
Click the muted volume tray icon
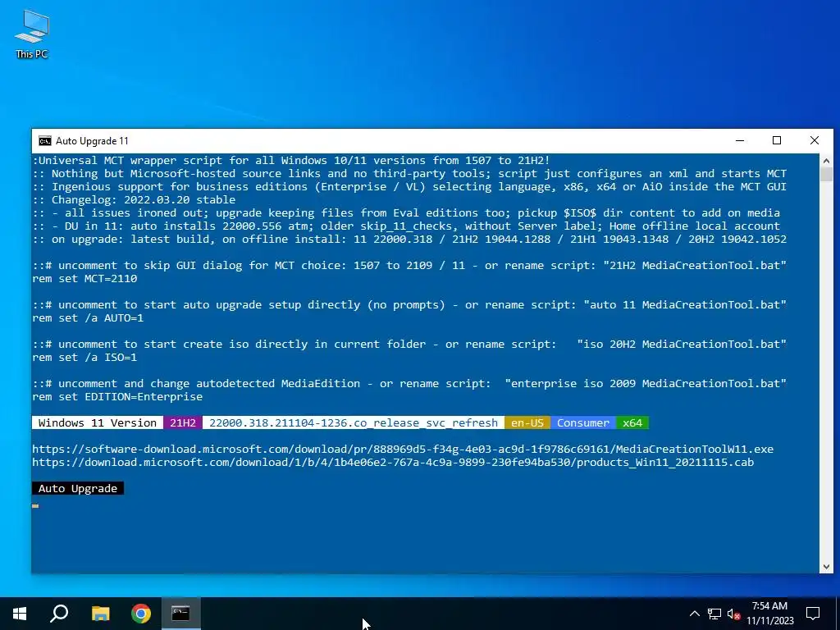[x=733, y=614]
